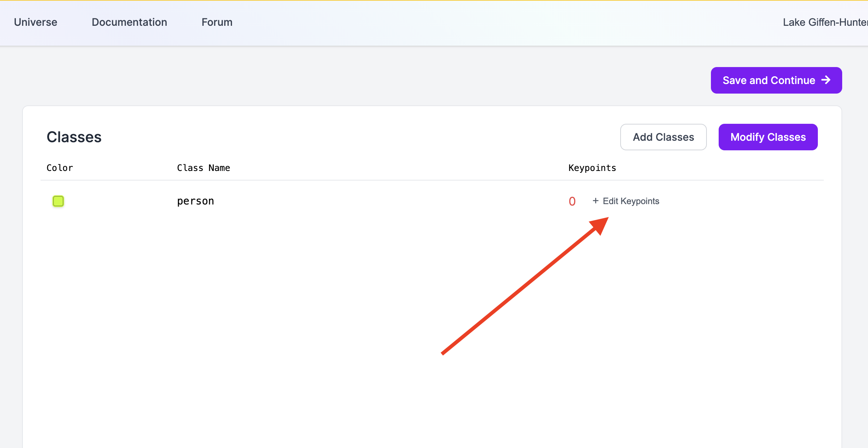Open the Forum navigation item
Screen dimensions: 868x448
(x=217, y=22)
